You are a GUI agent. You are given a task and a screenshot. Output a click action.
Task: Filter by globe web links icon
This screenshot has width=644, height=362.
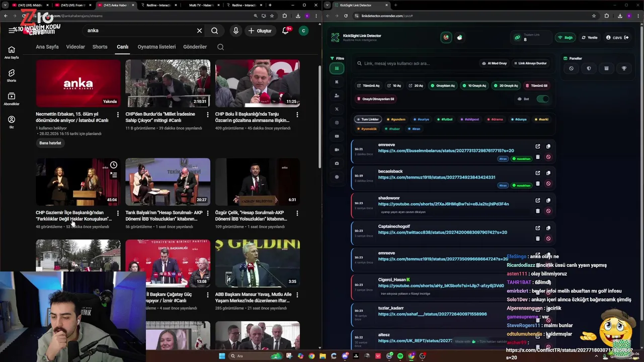(337, 177)
